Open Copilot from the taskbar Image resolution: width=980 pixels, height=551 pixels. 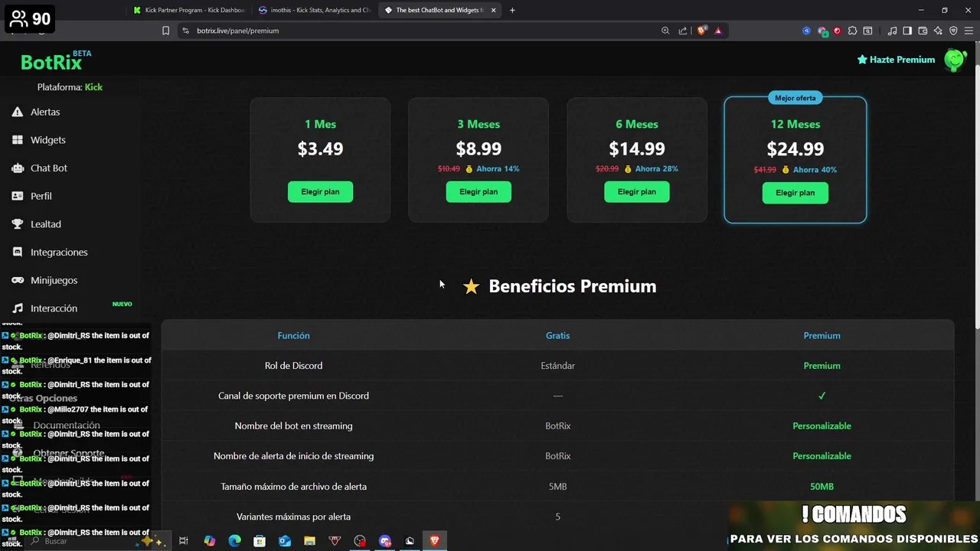point(209,541)
